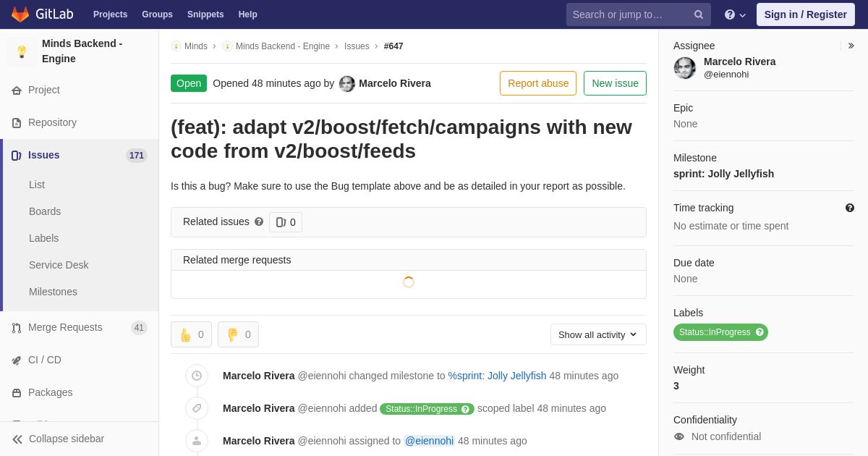Click the New issue button

click(x=615, y=83)
